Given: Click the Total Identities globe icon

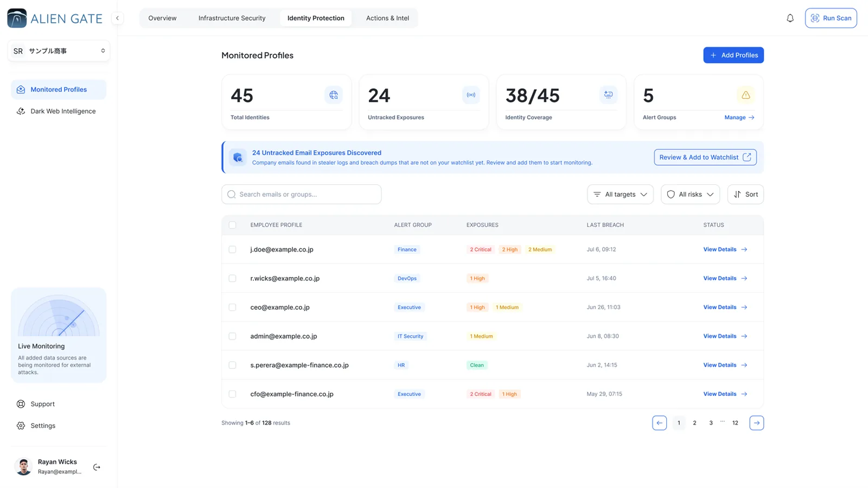Looking at the screenshot, I should coord(334,95).
